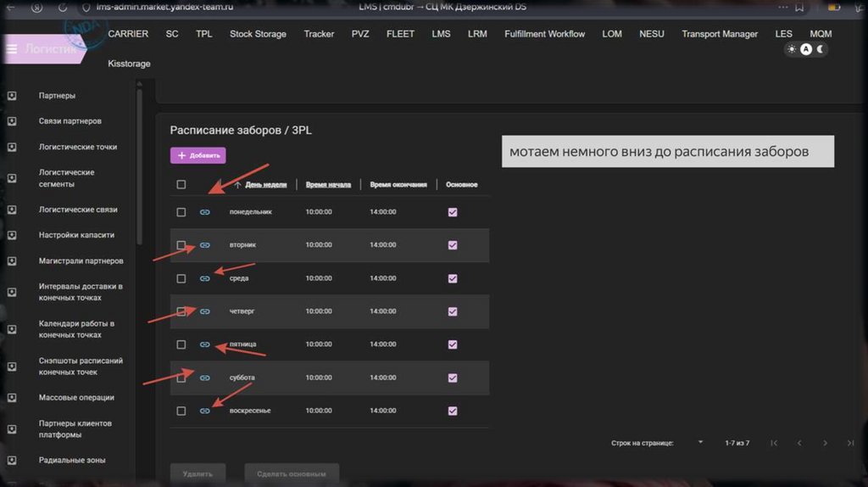The width and height of the screenshot is (868, 487).
Task: Open Stock Storage top menu
Action: click(258, 34)
